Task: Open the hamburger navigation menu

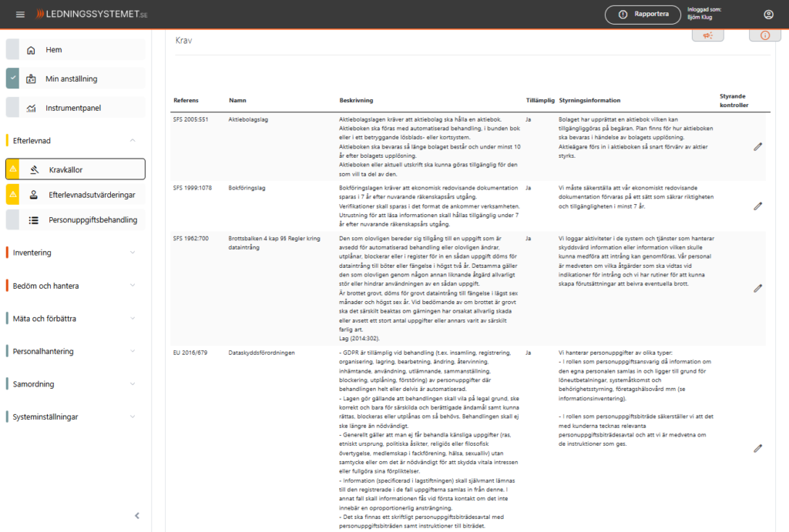Action: coord(20,15)
